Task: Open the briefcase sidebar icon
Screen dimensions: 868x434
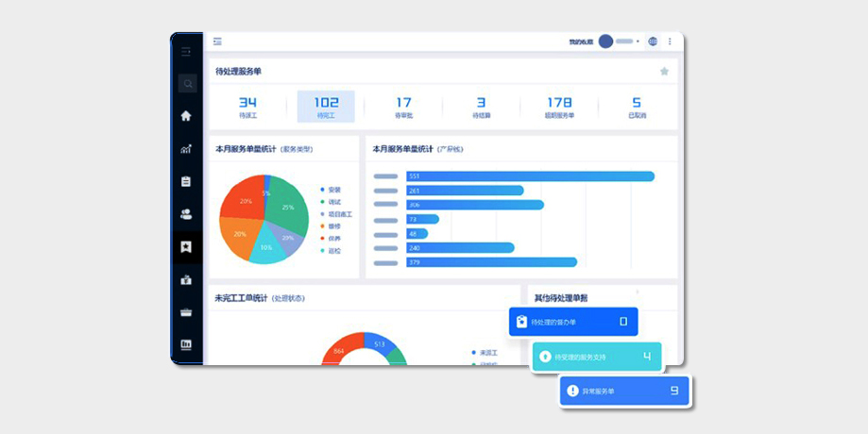Action: [186, 279]
